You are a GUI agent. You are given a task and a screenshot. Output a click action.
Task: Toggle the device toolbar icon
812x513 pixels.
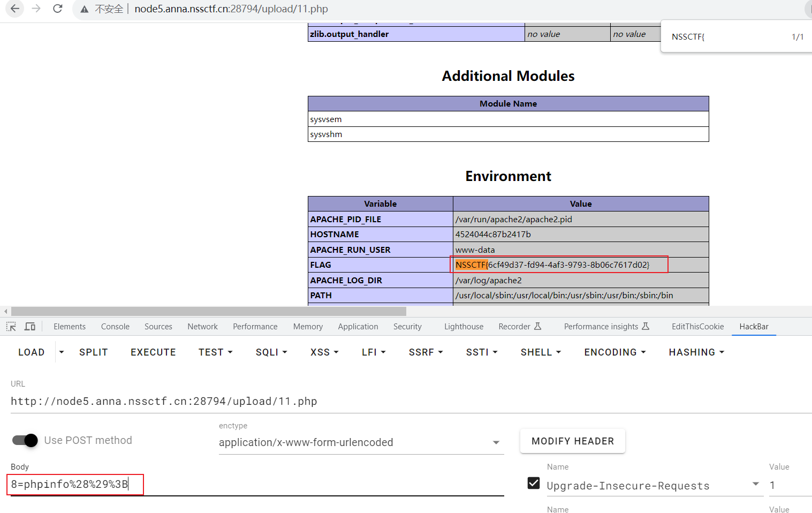[30, 327]
